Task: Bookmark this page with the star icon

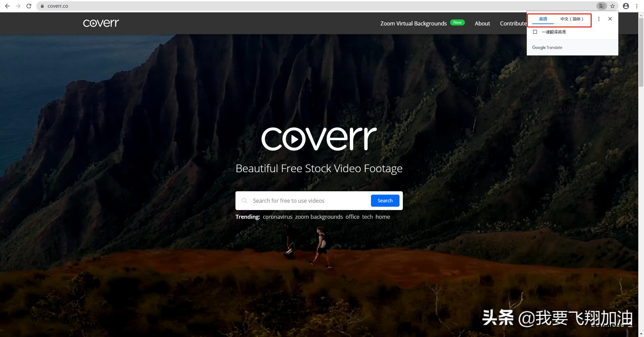Action: pos(612,6)
